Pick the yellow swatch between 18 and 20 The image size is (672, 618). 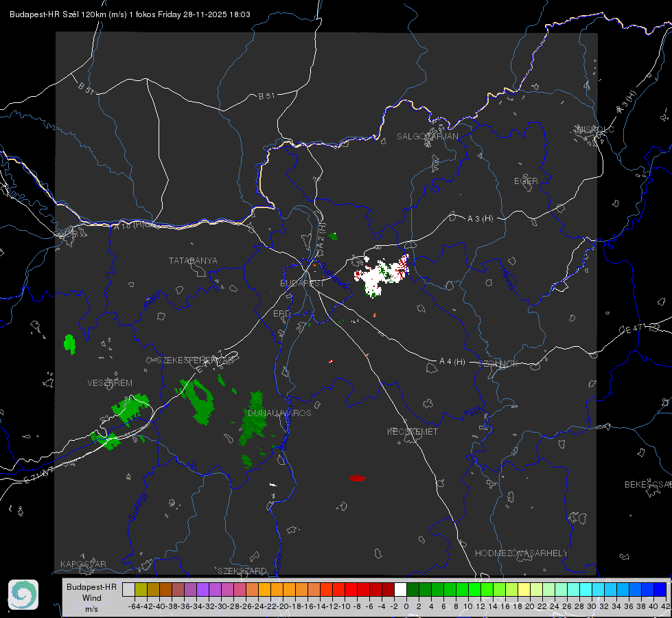coord(524,589)
